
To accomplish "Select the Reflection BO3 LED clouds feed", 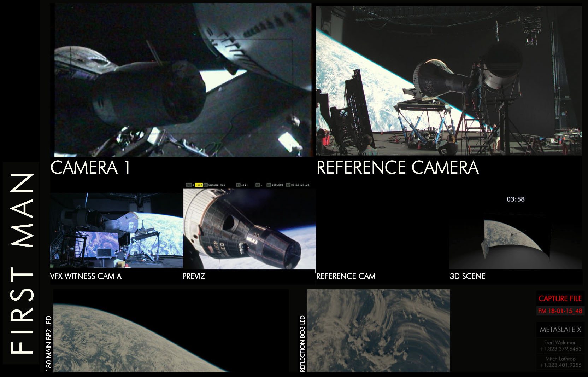I will tap(378, 331).
